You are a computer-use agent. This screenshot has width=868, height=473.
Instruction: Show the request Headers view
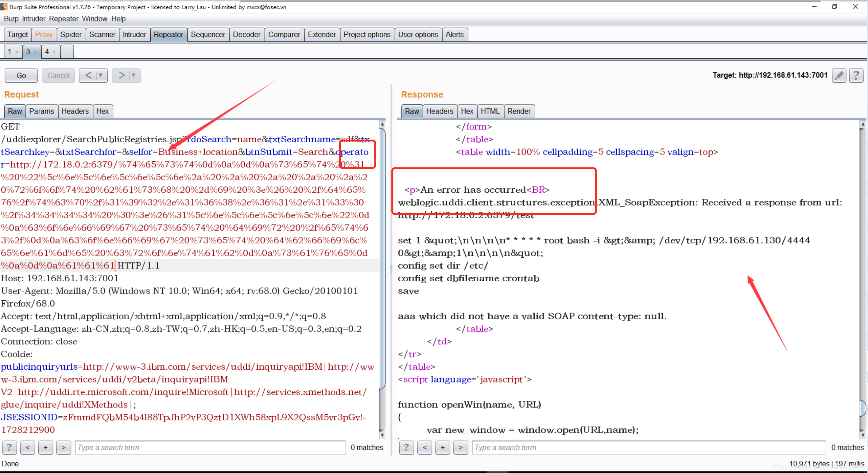point(75,111)
